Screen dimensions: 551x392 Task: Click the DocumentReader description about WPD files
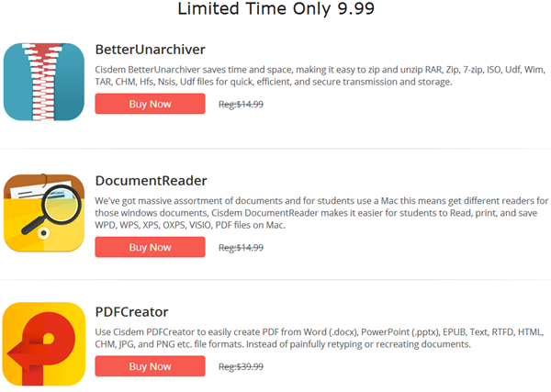click(x=321, y=213)
